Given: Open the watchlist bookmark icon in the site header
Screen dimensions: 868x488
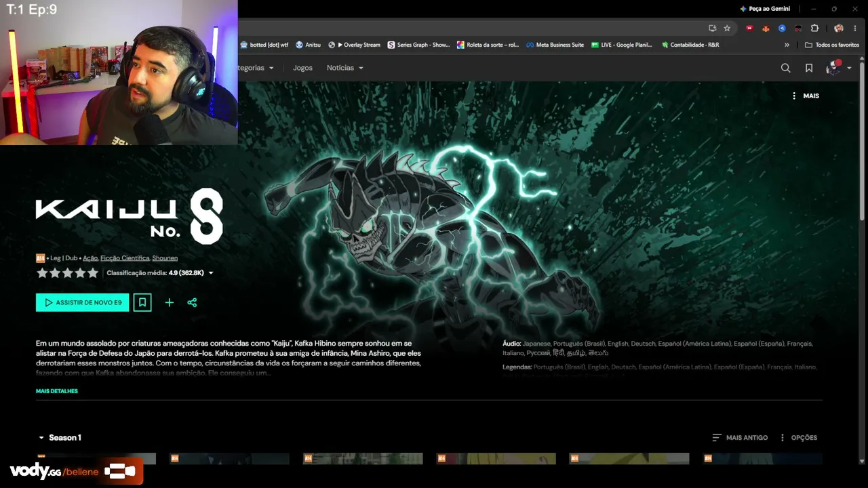Looking at the screenshot, I should click(809, 68).
